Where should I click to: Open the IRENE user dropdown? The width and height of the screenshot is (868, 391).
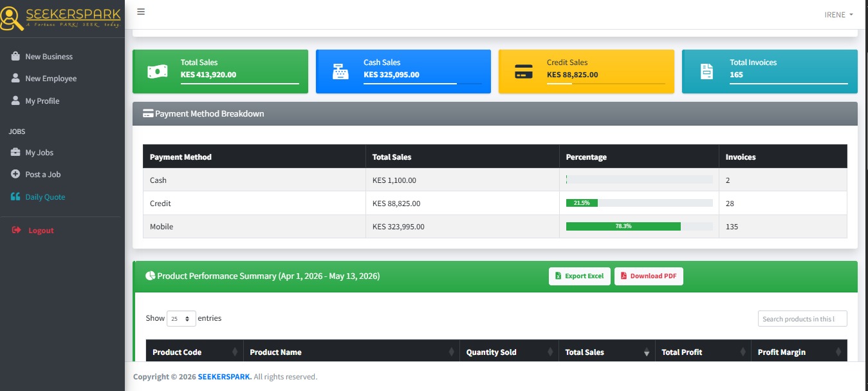(x=838, y=14)
